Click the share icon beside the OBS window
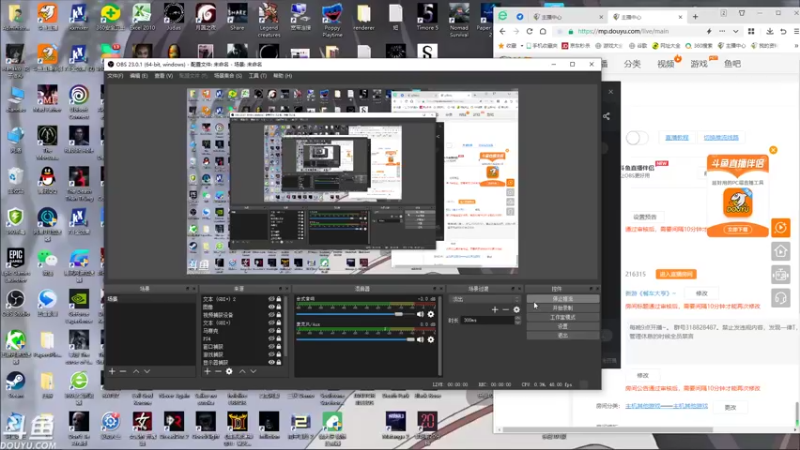Viewport: 800px width, 450px height. coord(606,116)
